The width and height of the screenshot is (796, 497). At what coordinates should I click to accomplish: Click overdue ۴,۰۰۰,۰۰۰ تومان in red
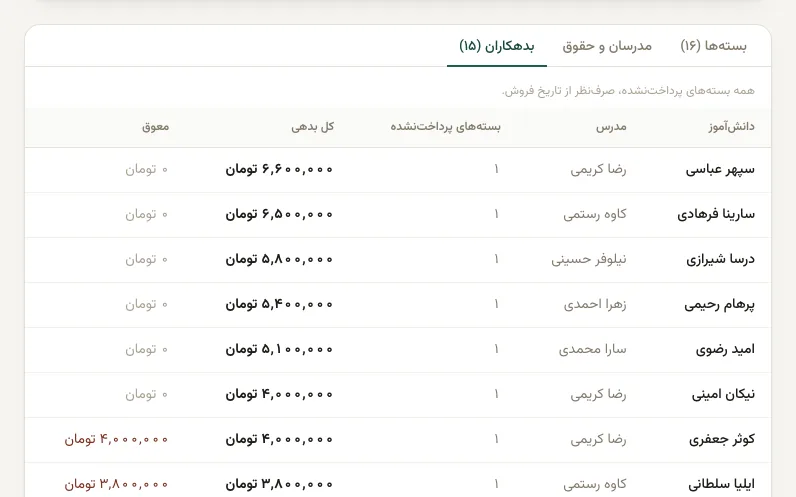click(116, 440)
